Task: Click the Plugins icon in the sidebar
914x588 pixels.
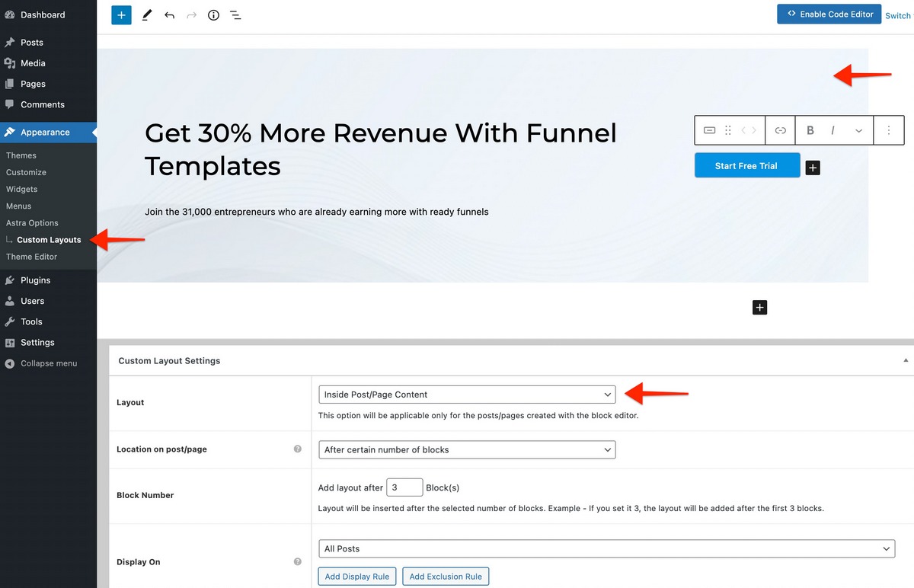Action: tap(9, 280)
